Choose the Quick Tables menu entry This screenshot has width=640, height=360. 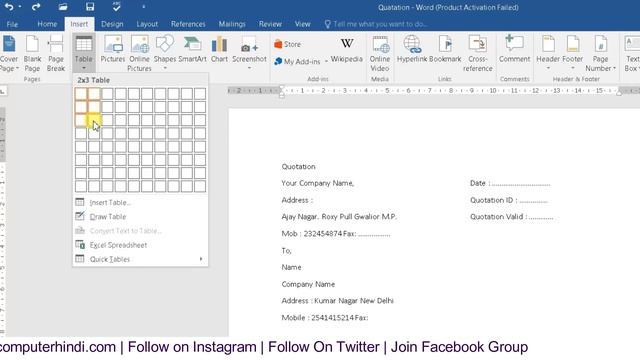click(140, 259)
